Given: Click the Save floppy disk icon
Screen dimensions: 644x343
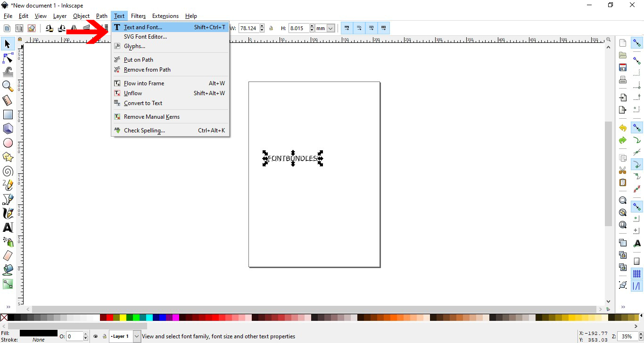Looking at the screenshot, I should coord(623,67).
